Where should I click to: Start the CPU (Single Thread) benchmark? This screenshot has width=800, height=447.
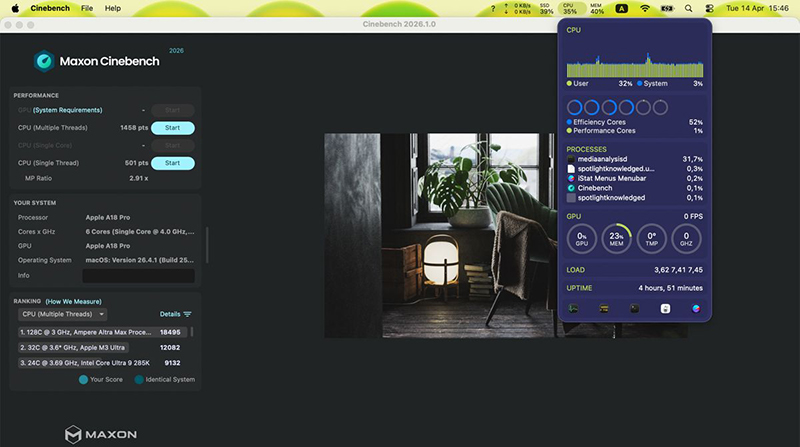click(172, 163)
